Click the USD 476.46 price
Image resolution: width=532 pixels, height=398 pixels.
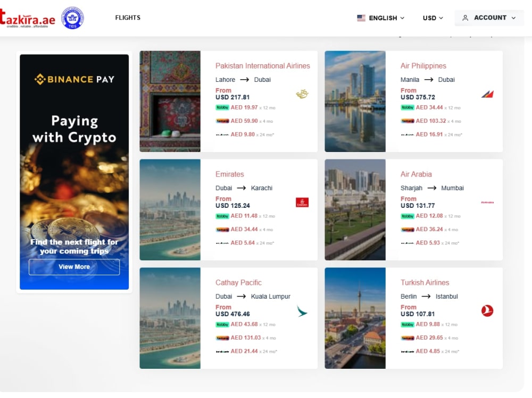pos(232,314)
